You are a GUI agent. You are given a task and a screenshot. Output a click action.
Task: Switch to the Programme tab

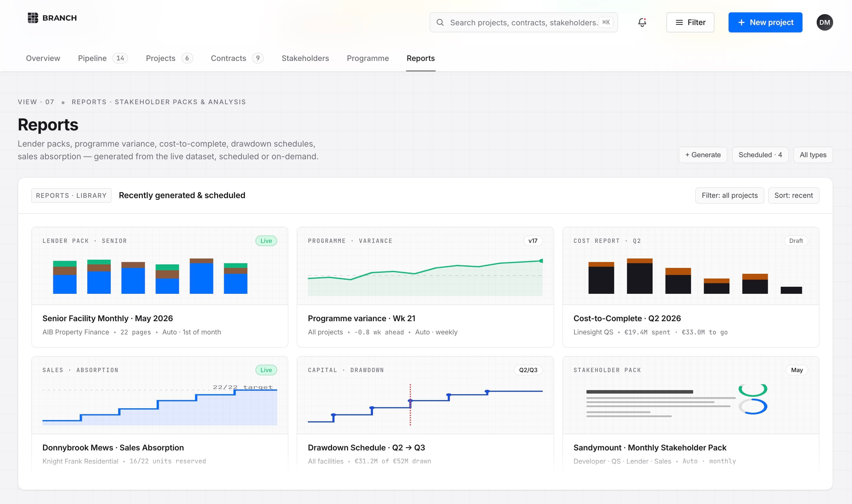point(368,58)
